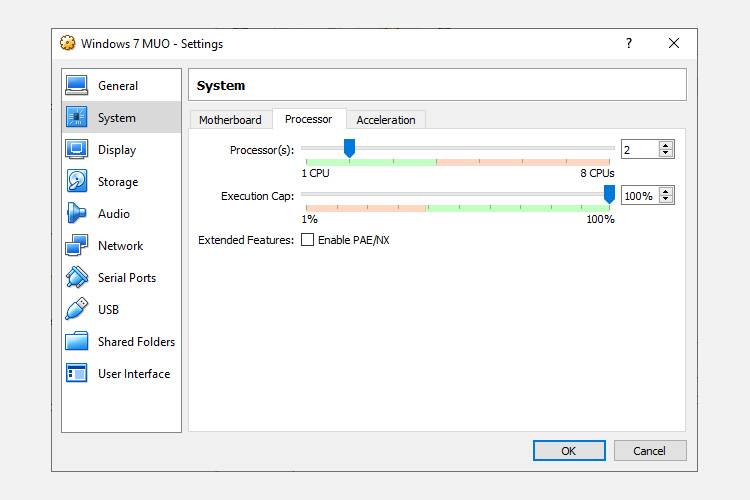The image size is (750, 500).
Task: Enable the PAE/NX checkbox
Action: pos(308,240)
